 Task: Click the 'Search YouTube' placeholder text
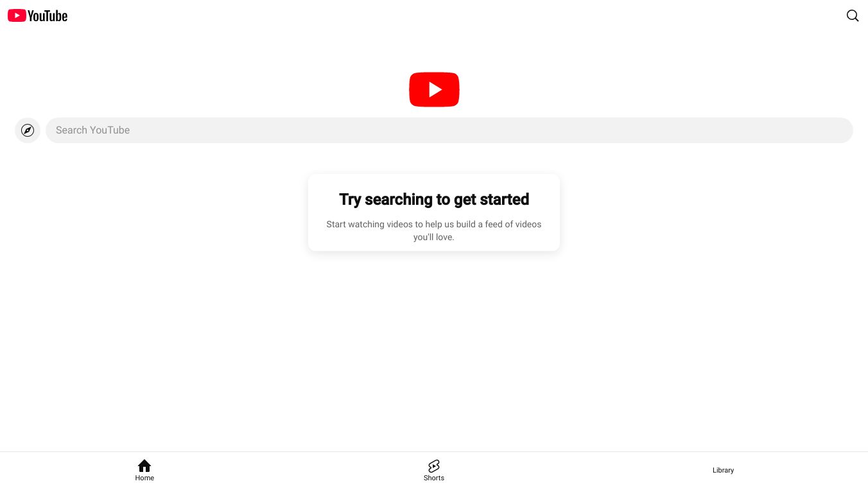92,130
